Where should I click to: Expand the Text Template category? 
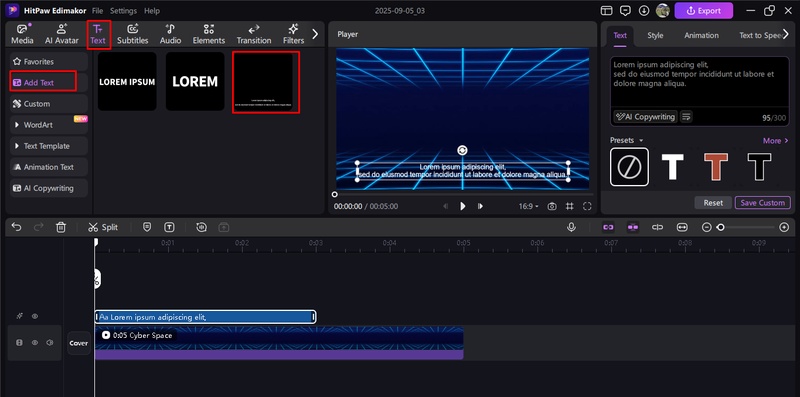[48, 146]
